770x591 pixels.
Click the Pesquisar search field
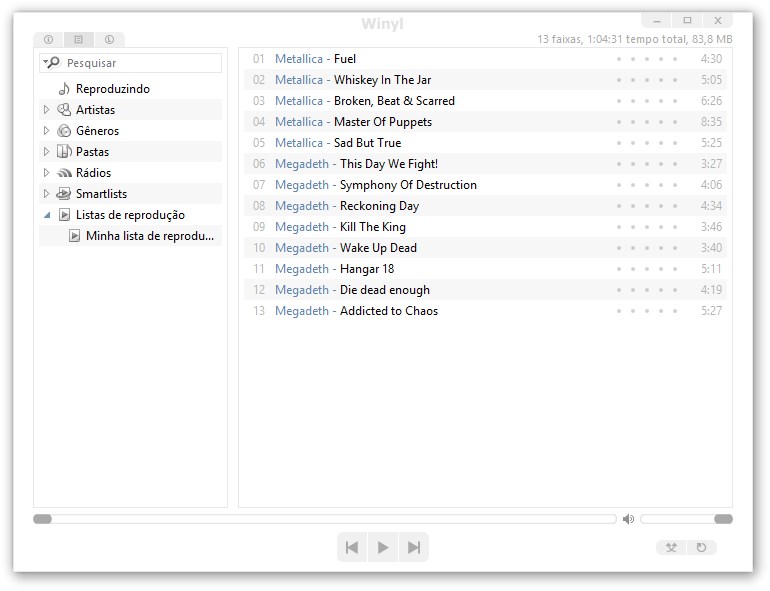[x=140, y=63]
